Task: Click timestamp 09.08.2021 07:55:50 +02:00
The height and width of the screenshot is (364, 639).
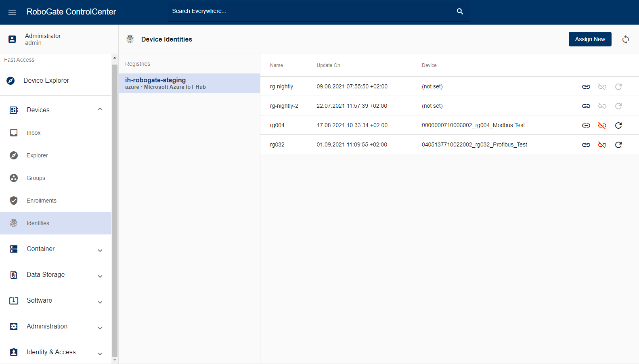Action: pos(352,87)
